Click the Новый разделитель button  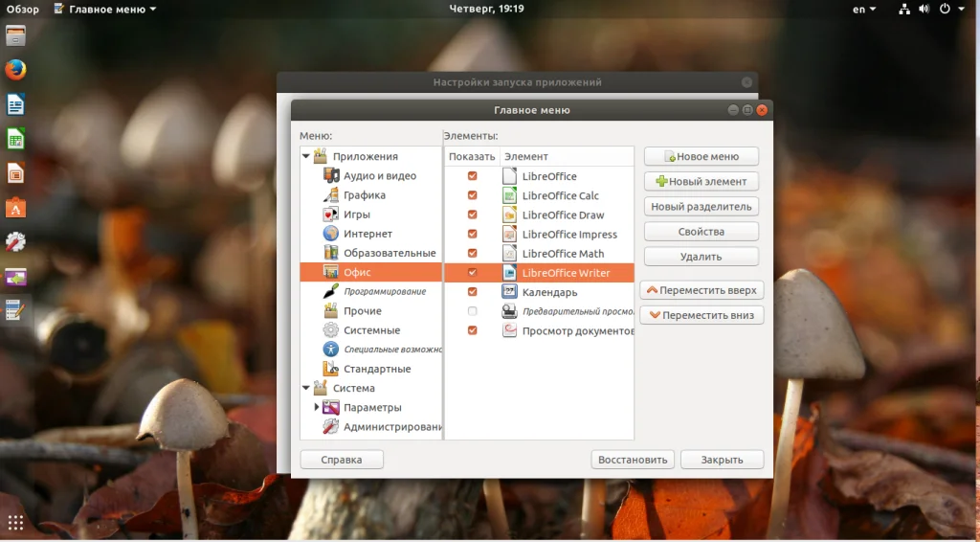pos(702,206)
